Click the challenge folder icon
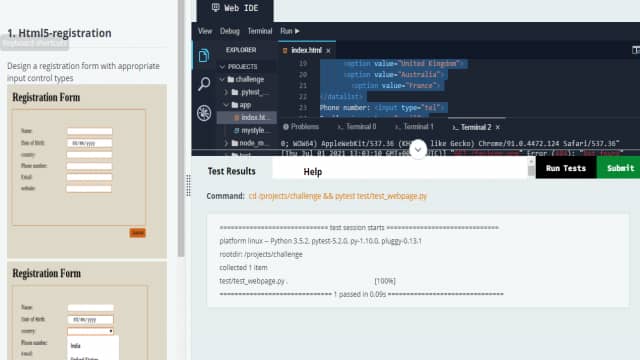Viewport: 640px width, 360px height. coord(231,79)
